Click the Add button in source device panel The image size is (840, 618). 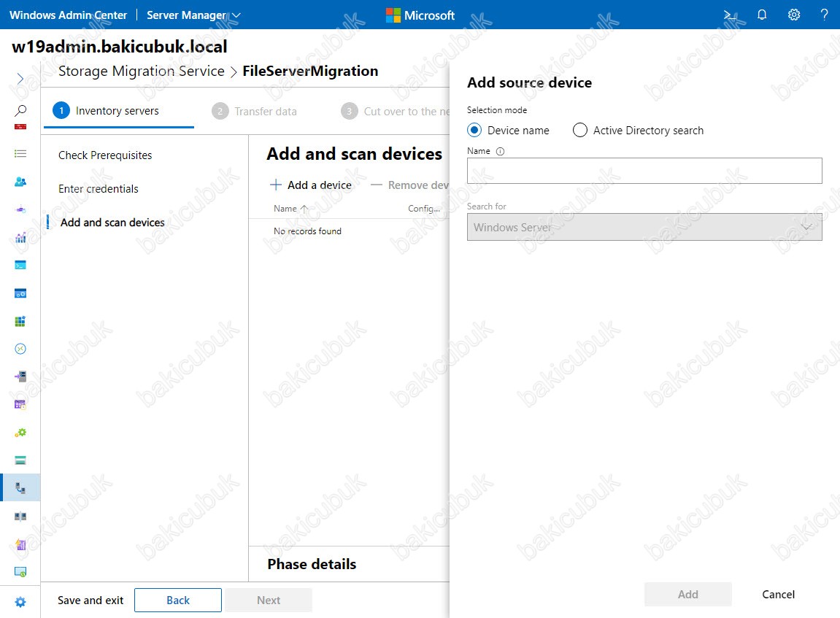coord(688,595)
